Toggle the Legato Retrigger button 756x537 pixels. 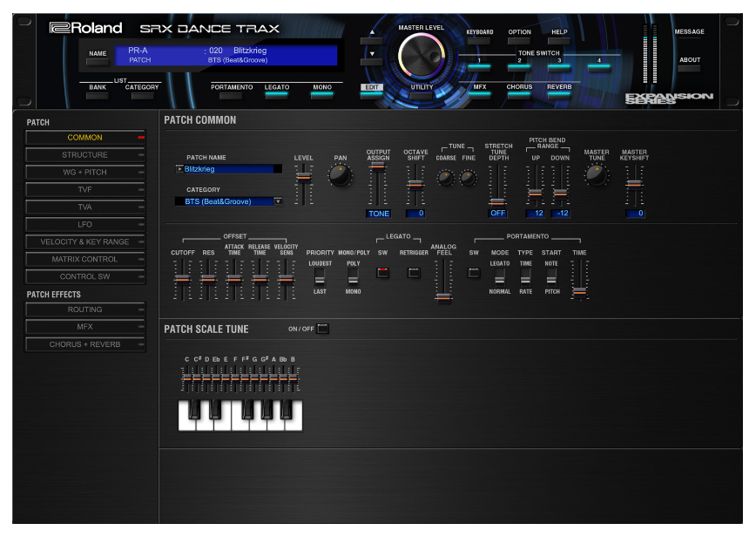[x=414, y=272]
